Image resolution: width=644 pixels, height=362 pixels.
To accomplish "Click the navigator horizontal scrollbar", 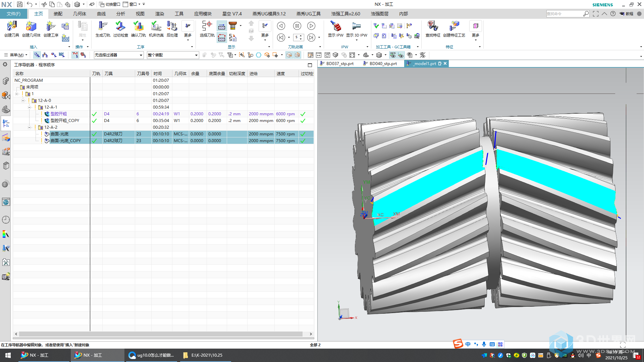I will click(x=161, y=334).
